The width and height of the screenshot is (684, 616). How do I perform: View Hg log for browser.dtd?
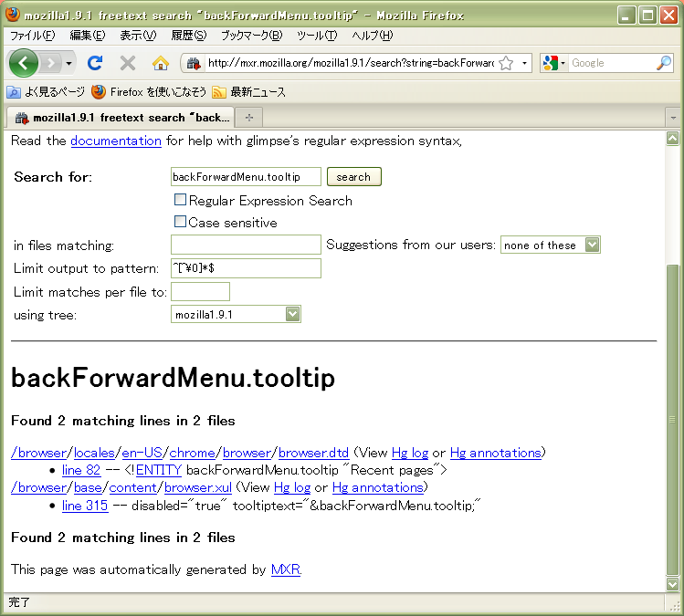pyautogui.click(x=410, y=453)
